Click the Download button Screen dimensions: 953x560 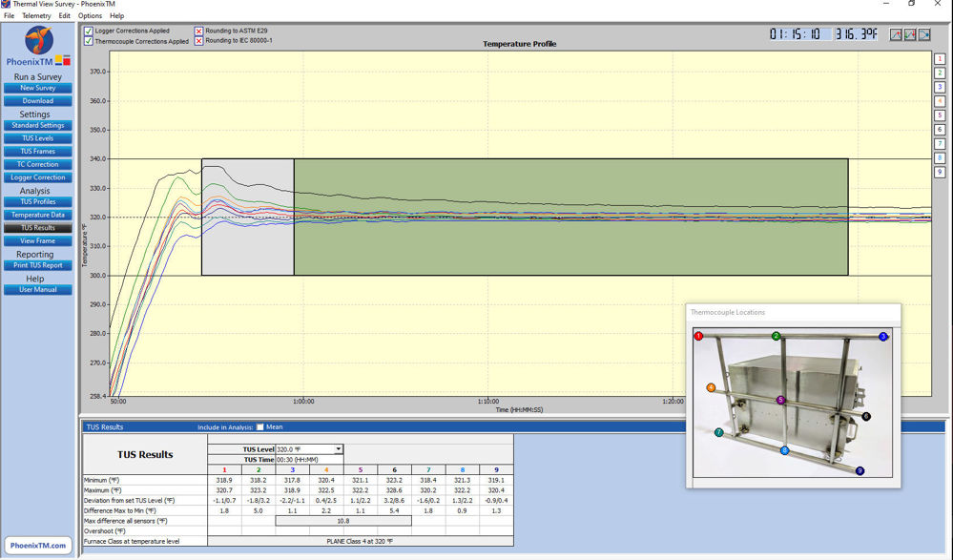(38, 101)
